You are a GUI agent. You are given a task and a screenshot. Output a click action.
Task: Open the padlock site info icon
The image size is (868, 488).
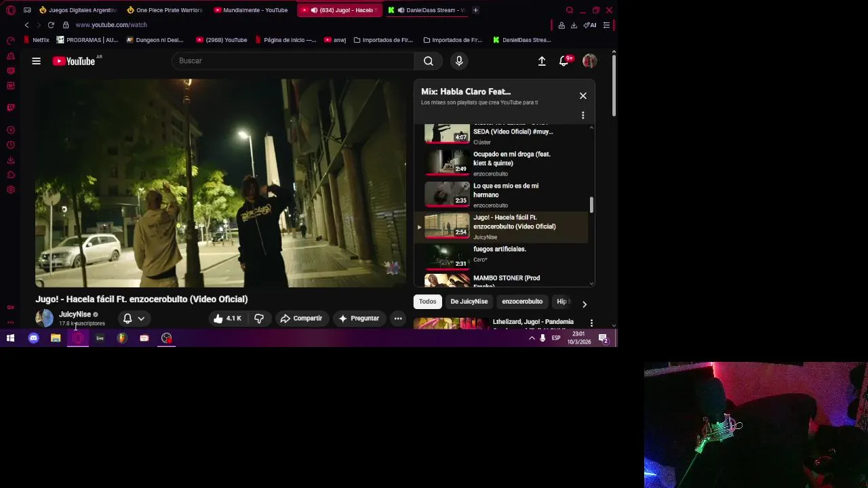[x=66, y=25]
